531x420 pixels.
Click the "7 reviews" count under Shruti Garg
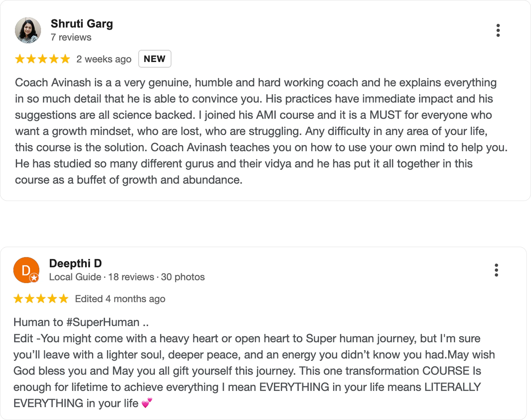[x=71, y=37]
